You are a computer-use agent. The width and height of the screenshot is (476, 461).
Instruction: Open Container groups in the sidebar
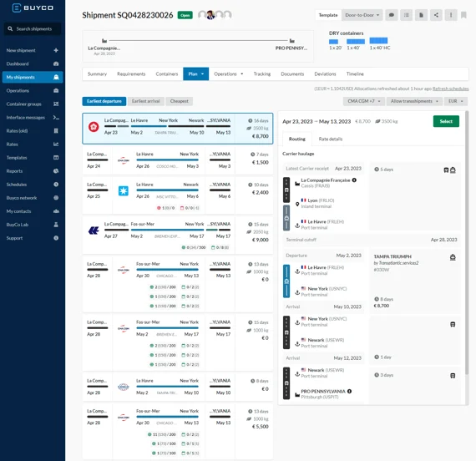pos(33,104)
